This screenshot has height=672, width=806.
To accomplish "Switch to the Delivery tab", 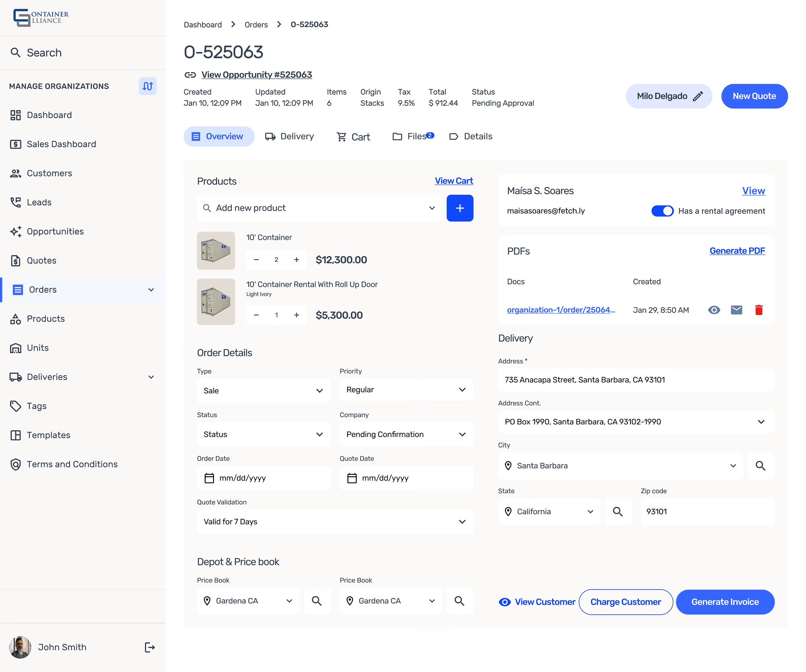I will pyautogui.click(x=290, y=136).
